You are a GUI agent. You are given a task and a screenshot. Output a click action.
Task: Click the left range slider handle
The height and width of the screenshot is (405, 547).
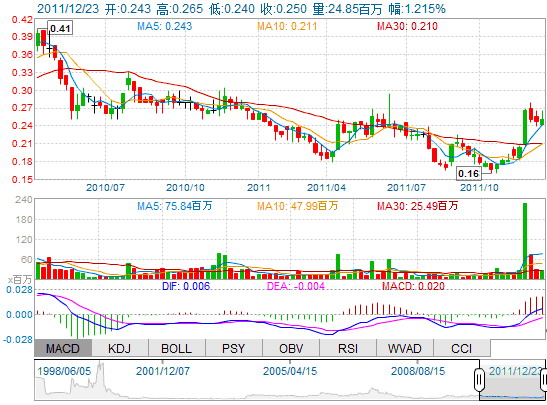(x=480, y=378)
